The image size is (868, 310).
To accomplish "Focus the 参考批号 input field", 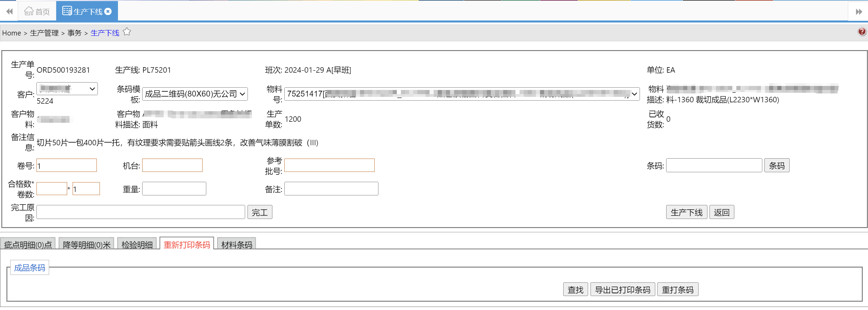I will (329, 165).
